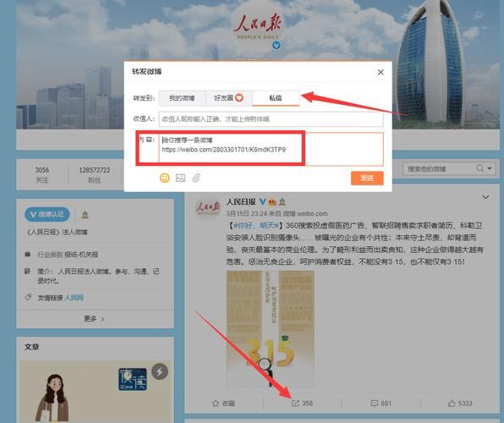This screenshot has width=504, height=423.
Task: Switch to the 私信 tab
Action: [x=276, y=98]
